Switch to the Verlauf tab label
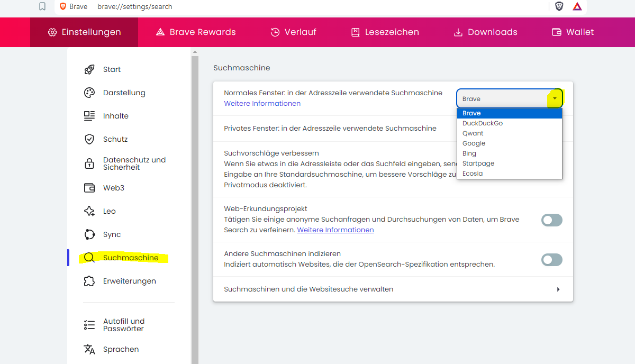This screenshot has width=635, height=364. 301,32
